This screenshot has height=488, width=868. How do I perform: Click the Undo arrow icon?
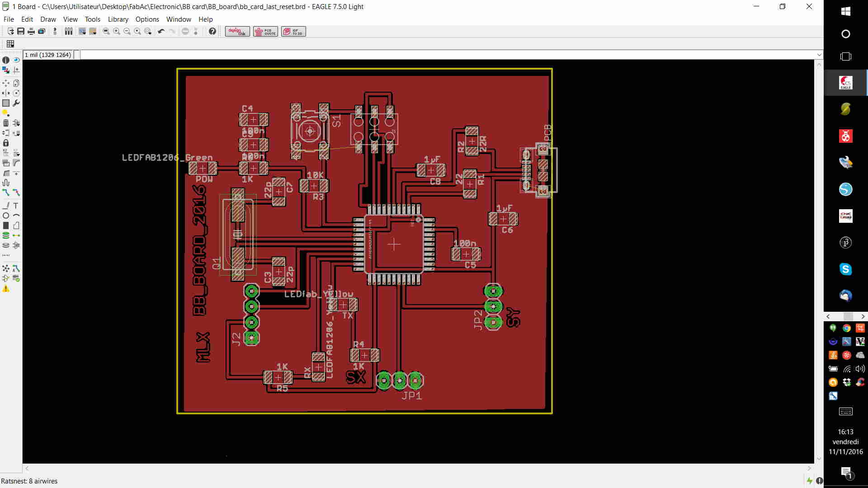[x=161, y=31]
